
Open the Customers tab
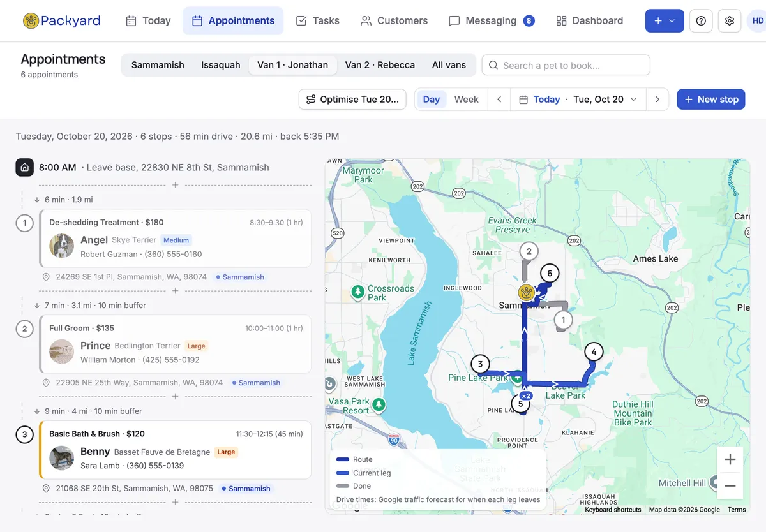coord(394,21)
